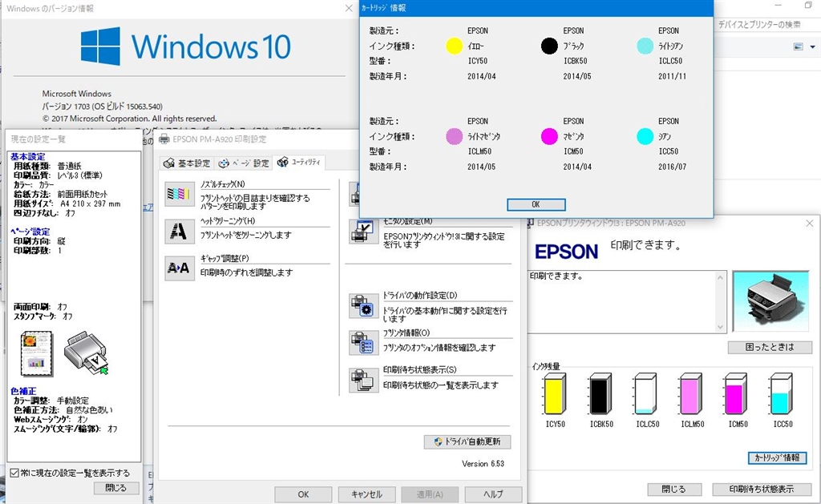821x504 pixels.
Task: Click the ICC50 cyan ink tank icon
Action: [x=782, y=394]
